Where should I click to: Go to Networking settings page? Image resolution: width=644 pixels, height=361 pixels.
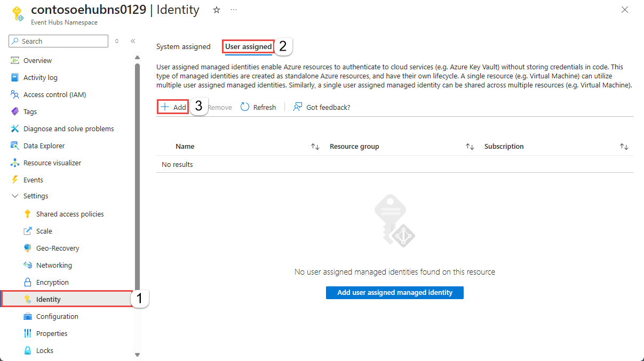click(54, 265)
